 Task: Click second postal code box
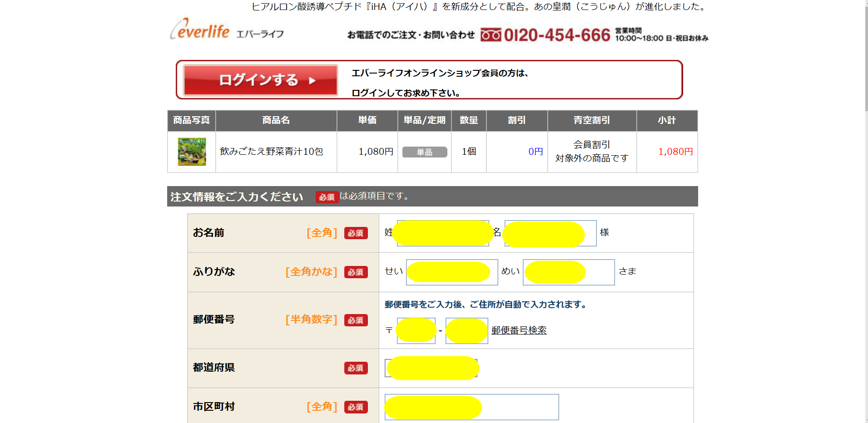[466, 331]
